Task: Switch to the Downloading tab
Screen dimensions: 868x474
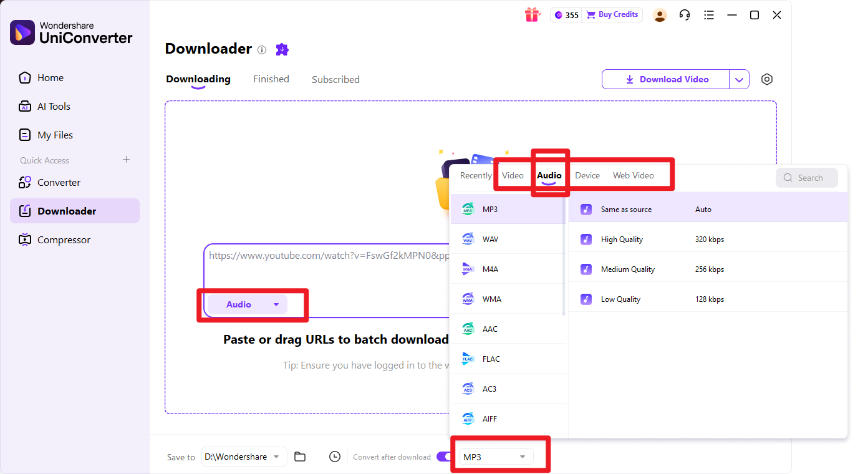Action: (x=198, y=79)
